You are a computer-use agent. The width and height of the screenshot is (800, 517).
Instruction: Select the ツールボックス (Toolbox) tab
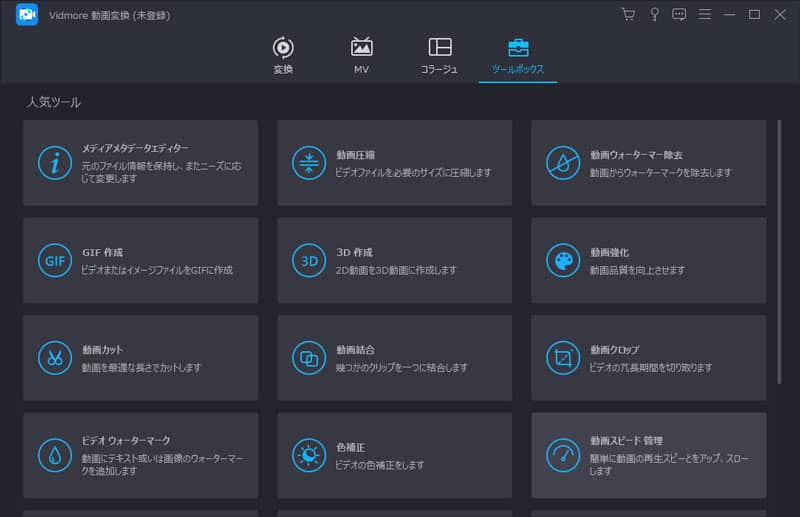517,56
